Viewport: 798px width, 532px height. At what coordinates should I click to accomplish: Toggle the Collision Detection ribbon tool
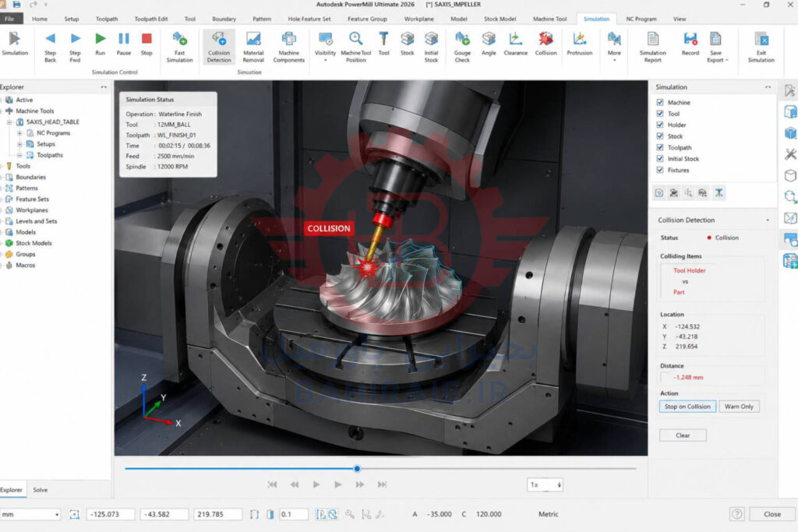tap(219, 47)
